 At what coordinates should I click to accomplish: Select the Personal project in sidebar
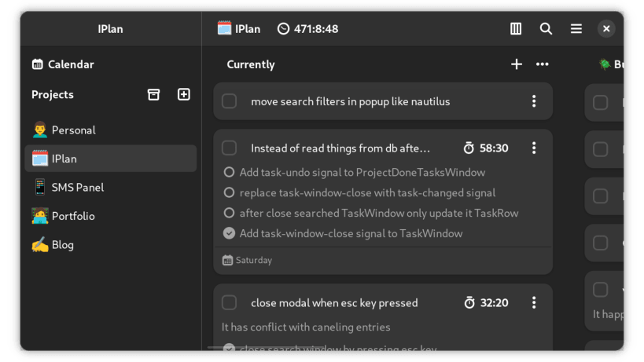point(73,130)
